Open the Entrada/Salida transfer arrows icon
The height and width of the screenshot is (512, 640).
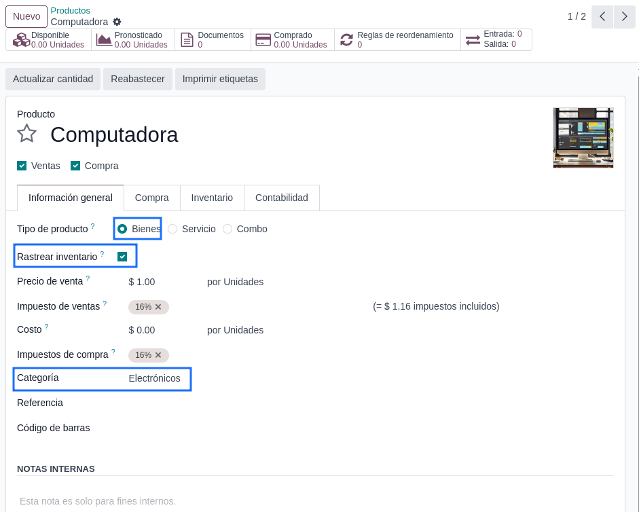pyautogui.click(x=473, y=40)
